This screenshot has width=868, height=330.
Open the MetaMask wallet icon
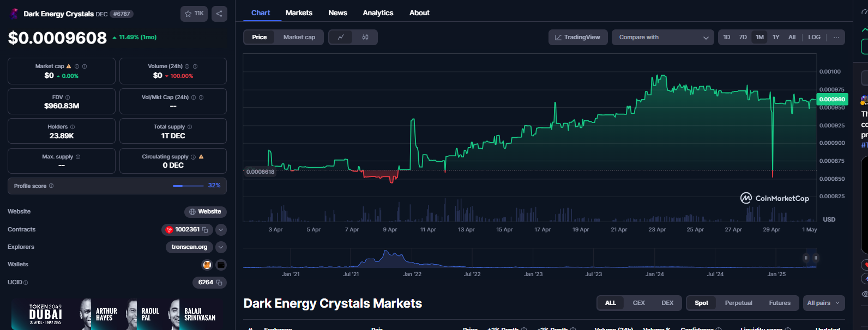[x=207, y=265]
